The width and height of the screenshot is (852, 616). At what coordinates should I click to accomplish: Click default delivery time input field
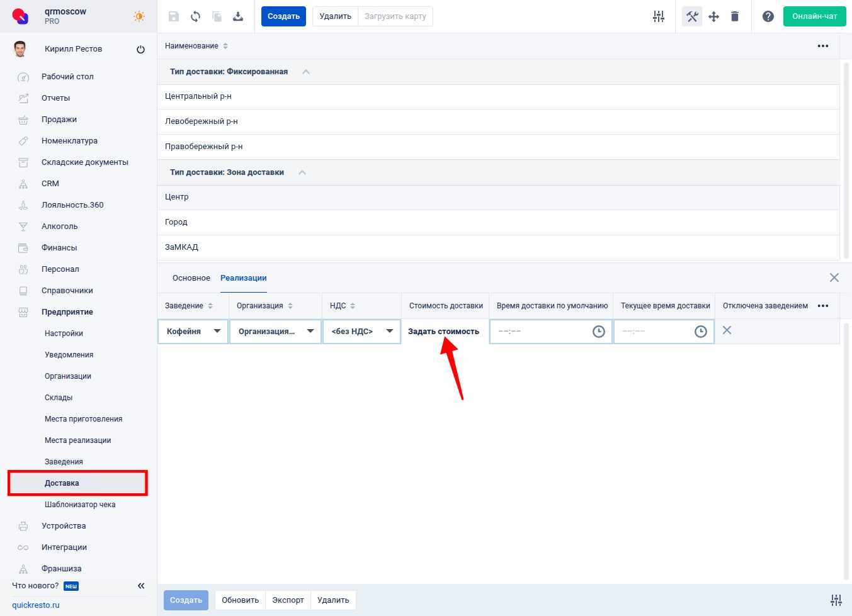[542, 332]
